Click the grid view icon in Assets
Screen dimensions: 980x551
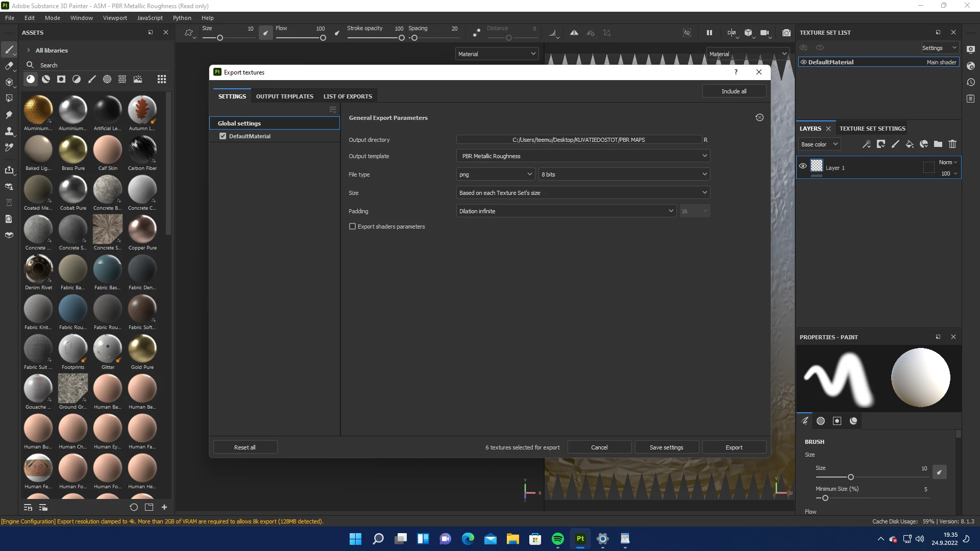(x=162, y=79)
